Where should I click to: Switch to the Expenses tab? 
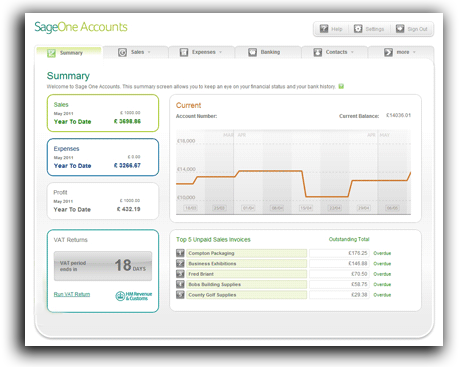pos(201,52)
